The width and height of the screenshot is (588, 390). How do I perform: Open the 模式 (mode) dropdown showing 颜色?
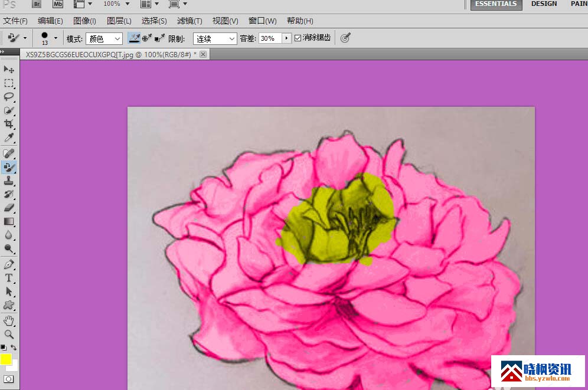pyautogui.click(x=104, y=38)
